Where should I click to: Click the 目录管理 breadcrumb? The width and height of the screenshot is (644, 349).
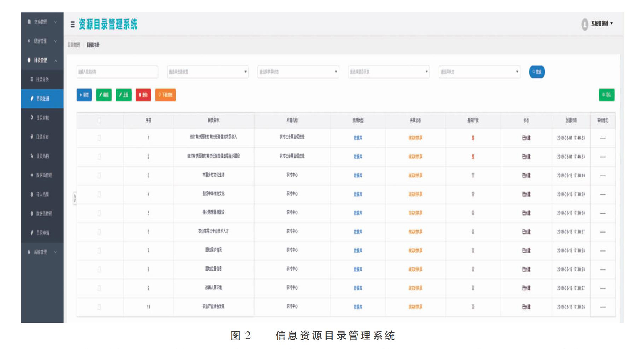click(74, 45)
